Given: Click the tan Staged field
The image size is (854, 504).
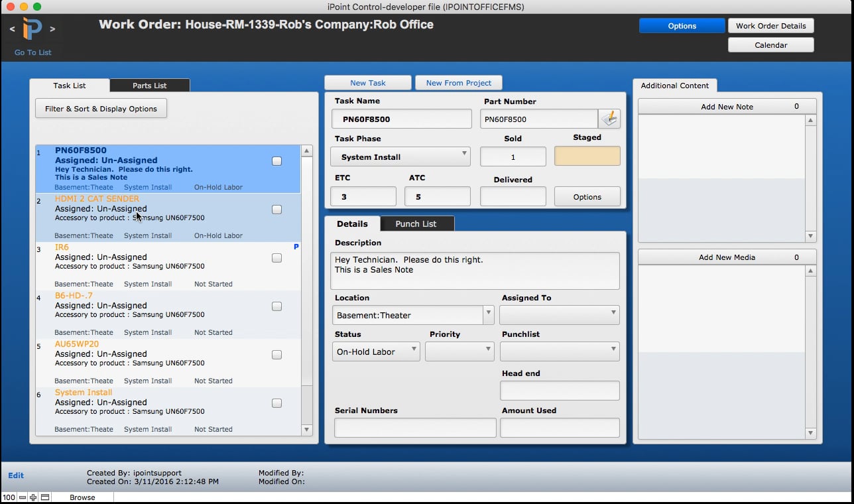Looking at the screenshot, I should [x=587, y=156].
